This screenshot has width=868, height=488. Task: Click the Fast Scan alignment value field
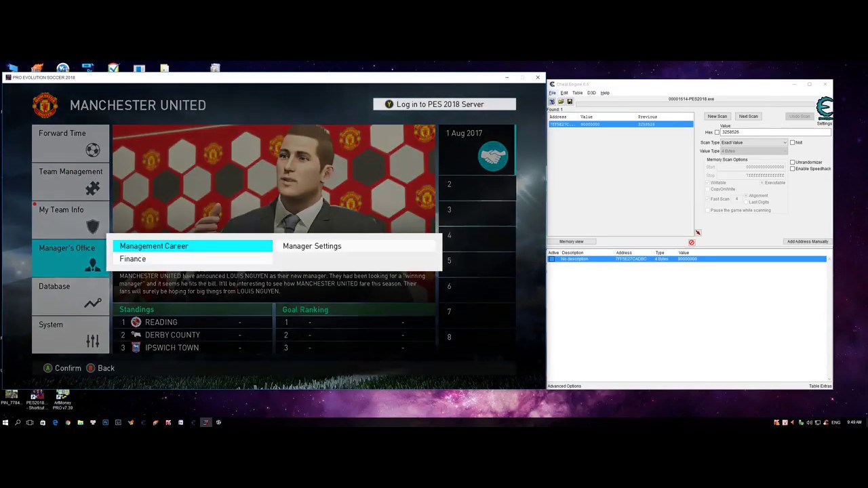tap(737, 199)
